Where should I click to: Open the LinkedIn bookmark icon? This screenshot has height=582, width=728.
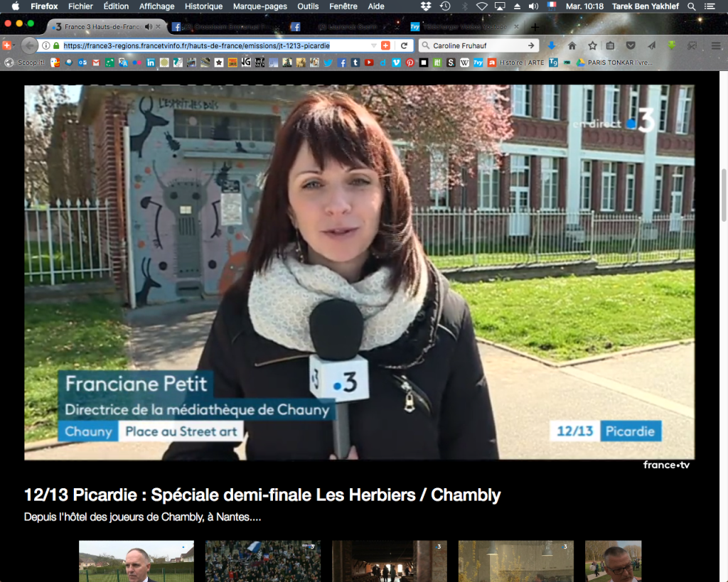tap(151, 63)
